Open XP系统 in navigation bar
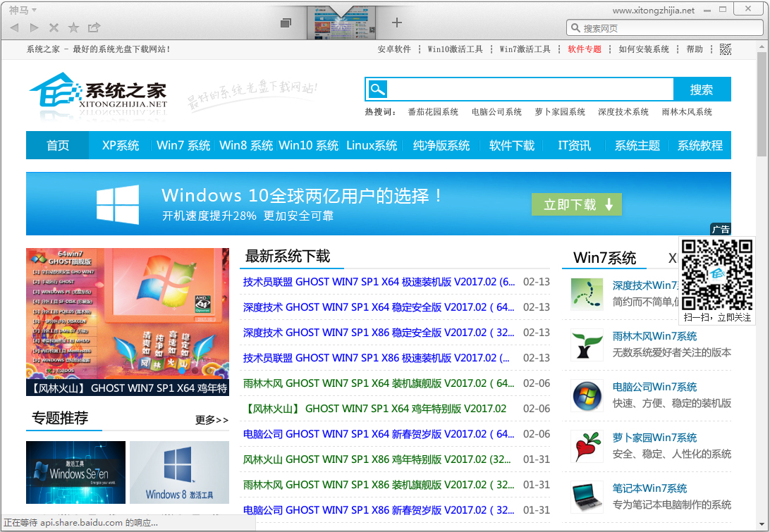The height and width of the screenshot is (532, 770). [121, 145]
